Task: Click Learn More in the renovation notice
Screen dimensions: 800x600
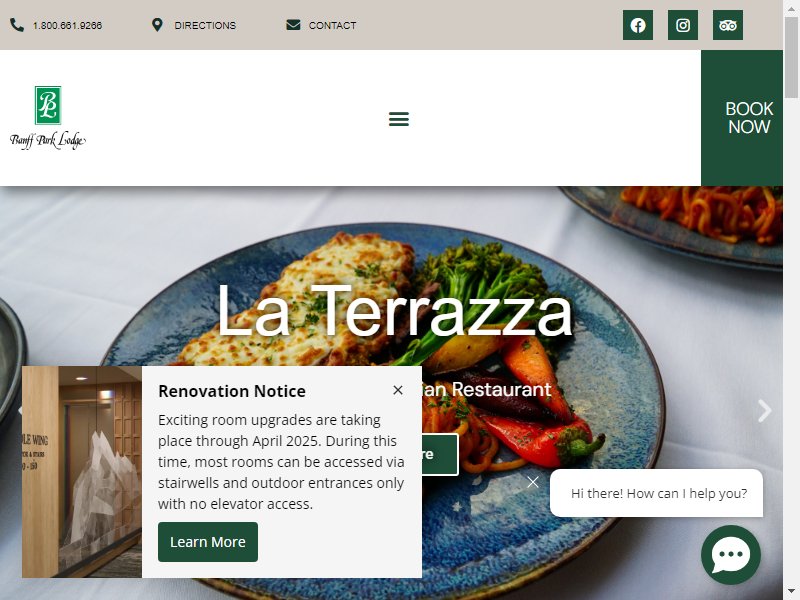Action: tap(208, 542)
